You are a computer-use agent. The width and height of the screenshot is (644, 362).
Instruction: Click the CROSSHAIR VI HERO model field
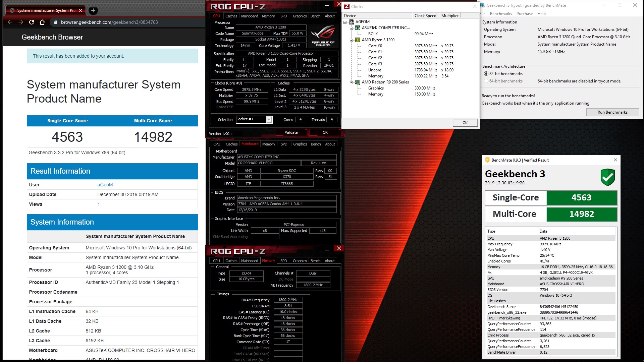[x=268, y=163]
